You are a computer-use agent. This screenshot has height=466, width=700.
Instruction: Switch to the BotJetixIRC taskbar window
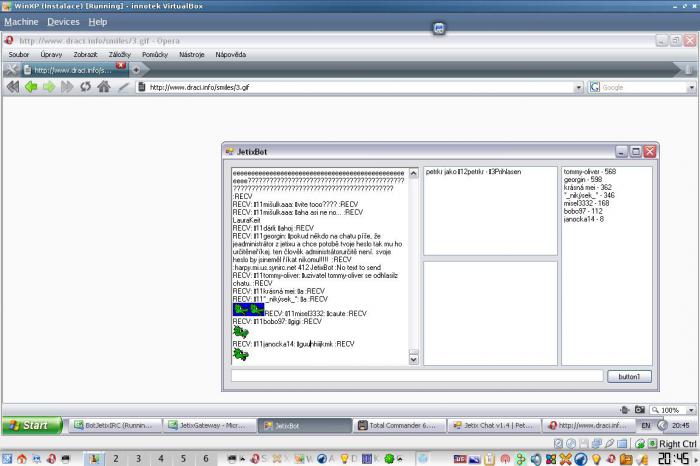point(114,425)
